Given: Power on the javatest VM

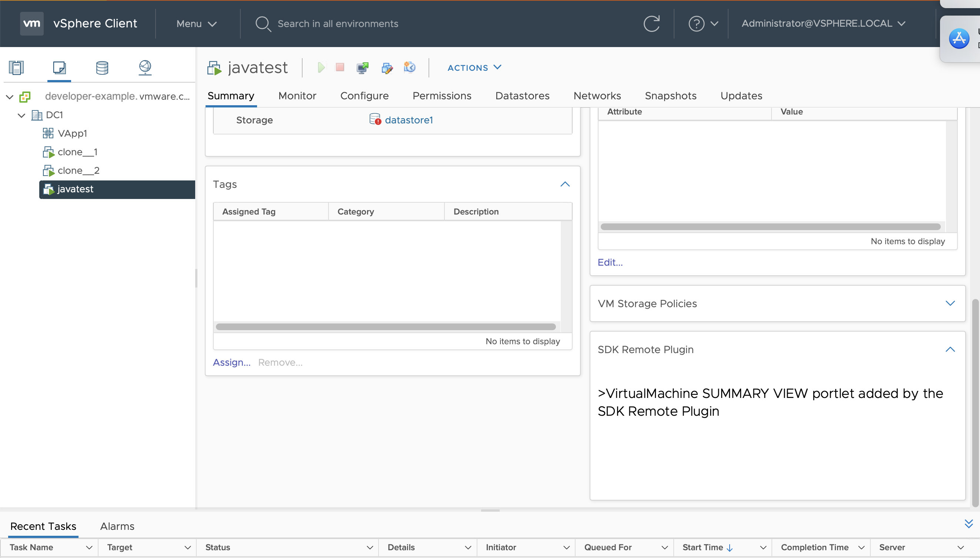Looking at the screenshot, I should pyautogui.click(x=321, y=67).
